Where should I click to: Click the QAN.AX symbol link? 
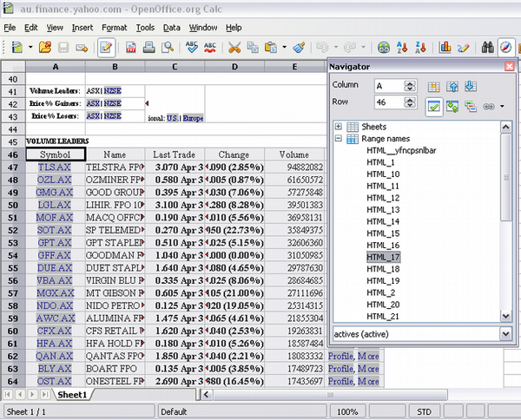[x=55, y=356]
